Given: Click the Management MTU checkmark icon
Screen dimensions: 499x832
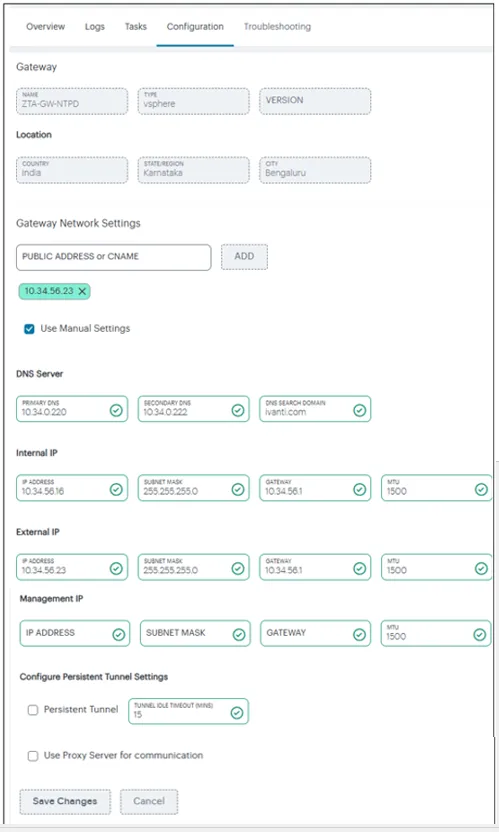Looking at the screenshot, I should click(x=479, y=635).
